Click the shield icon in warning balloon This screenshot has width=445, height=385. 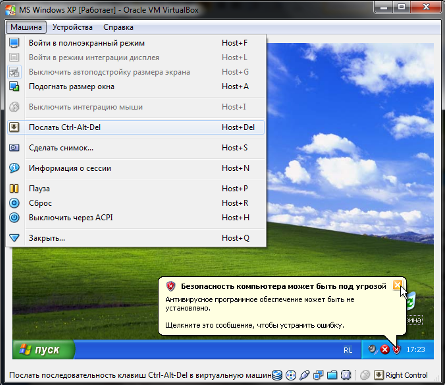click(x=171, y=286)
